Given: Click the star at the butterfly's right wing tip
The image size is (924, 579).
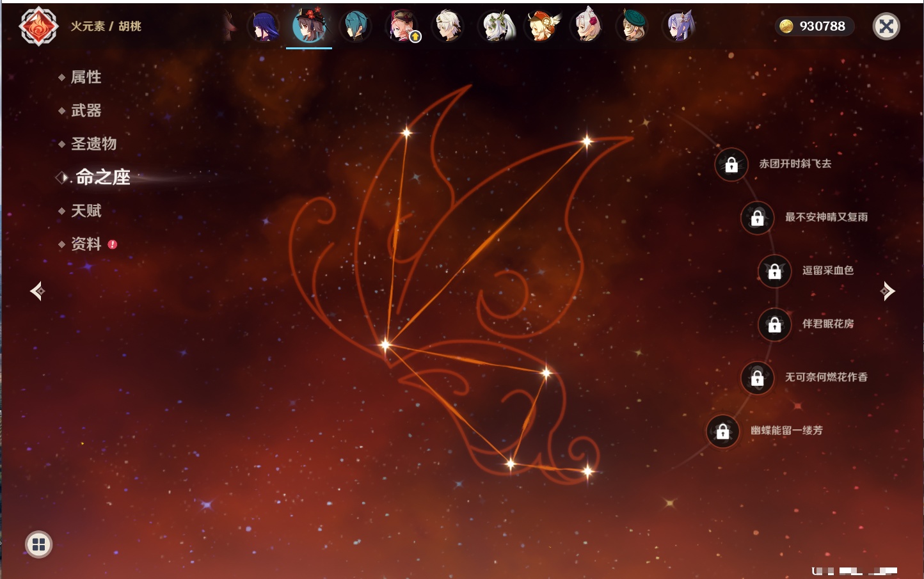Looking at the screenshot, I should [587, 141].
